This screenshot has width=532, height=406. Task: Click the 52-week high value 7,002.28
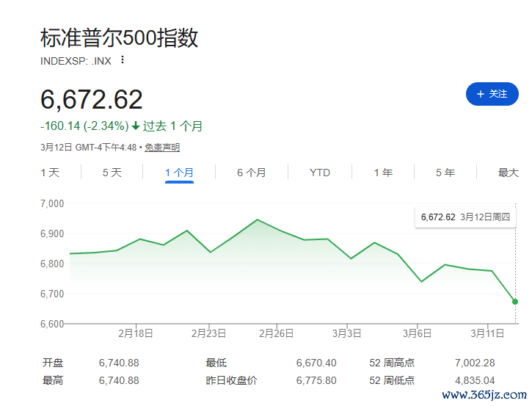point(475,363)
